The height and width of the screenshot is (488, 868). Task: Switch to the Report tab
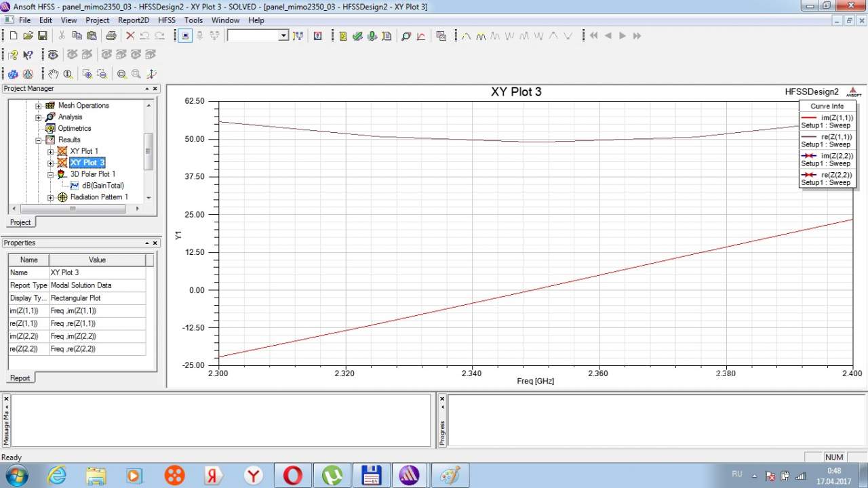20,378
